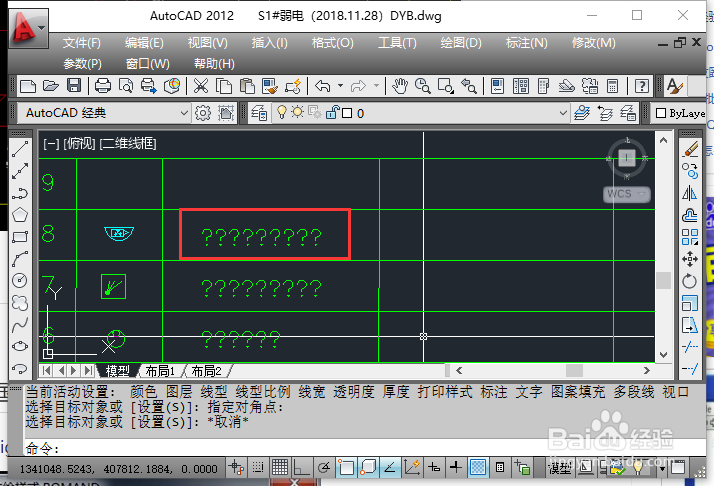The image size is (714, 486).
Task: Open the 格式(O) menu
Action: tap(332, 43)
